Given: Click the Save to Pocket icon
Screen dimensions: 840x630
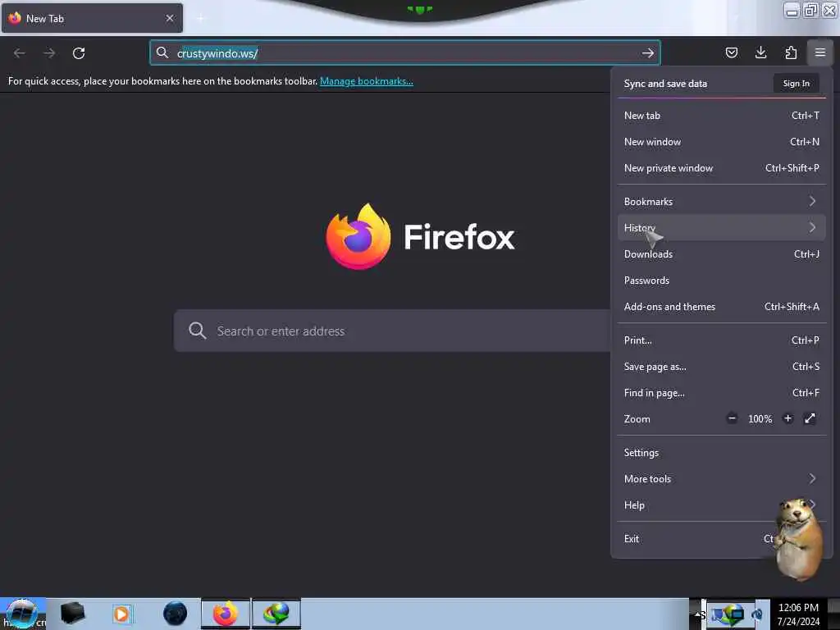Looking at the screenshot, I should click(x=731, y=52).
